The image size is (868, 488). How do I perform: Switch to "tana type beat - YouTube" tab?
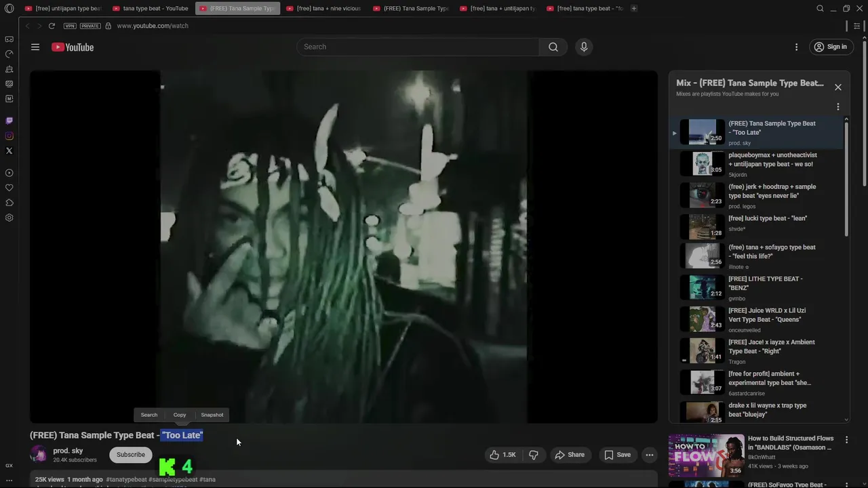click(x=151, y=8)
